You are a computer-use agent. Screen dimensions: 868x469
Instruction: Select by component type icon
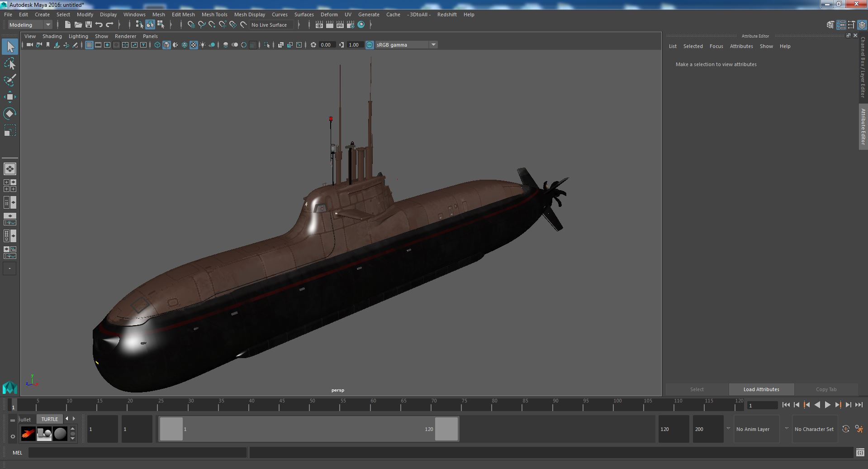161,25
